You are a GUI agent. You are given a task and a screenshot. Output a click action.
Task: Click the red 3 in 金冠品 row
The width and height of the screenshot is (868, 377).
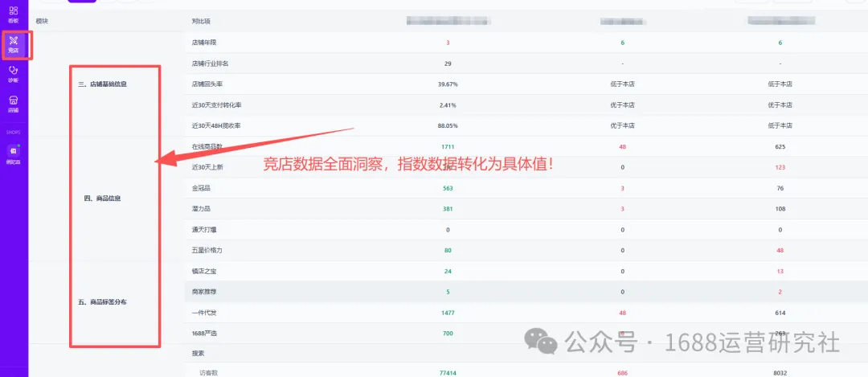click(x=623, y=188)
